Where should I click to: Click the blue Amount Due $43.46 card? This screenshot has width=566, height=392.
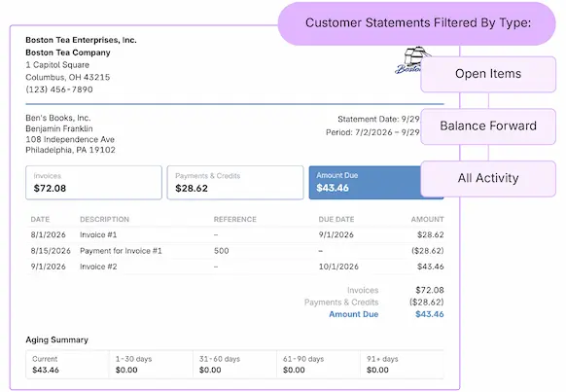365,183
